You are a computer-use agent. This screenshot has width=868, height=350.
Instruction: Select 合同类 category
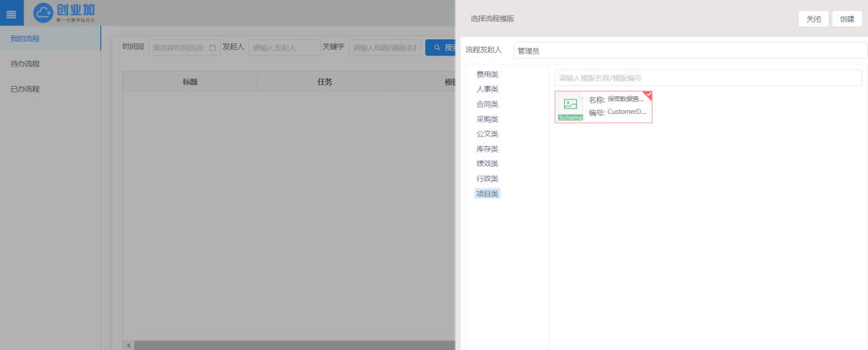[487, 104]
